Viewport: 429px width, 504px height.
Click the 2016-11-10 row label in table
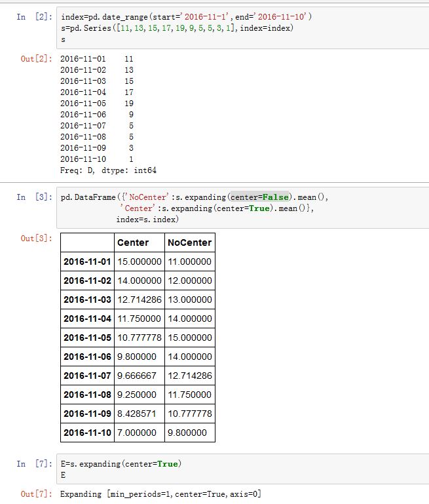coord(86,433)
